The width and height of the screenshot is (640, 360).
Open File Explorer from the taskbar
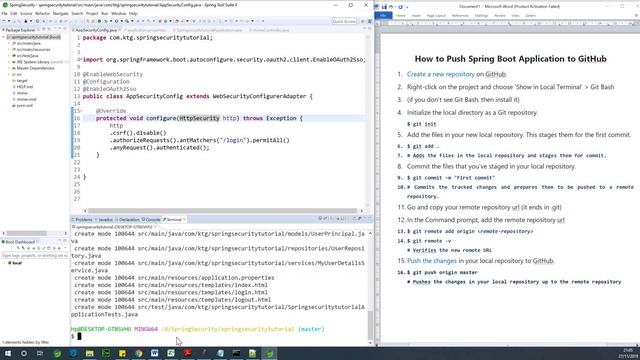89,353
